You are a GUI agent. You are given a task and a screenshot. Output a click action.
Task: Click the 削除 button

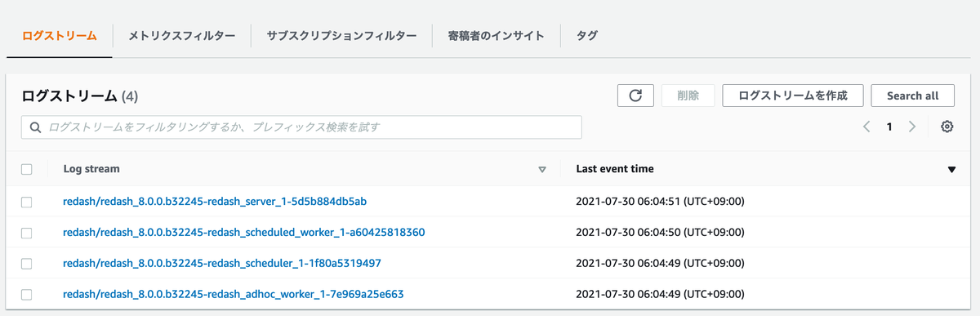point(688,96)
